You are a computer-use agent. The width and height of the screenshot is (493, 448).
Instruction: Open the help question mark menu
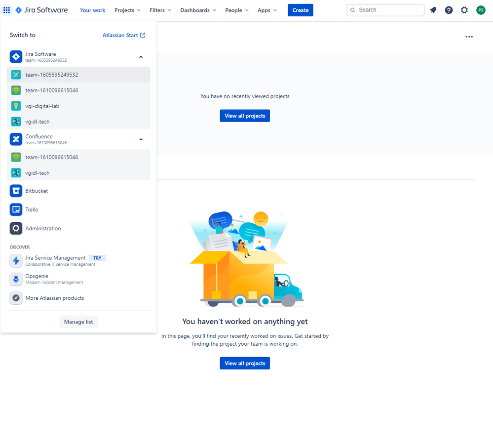coord(449,10)
